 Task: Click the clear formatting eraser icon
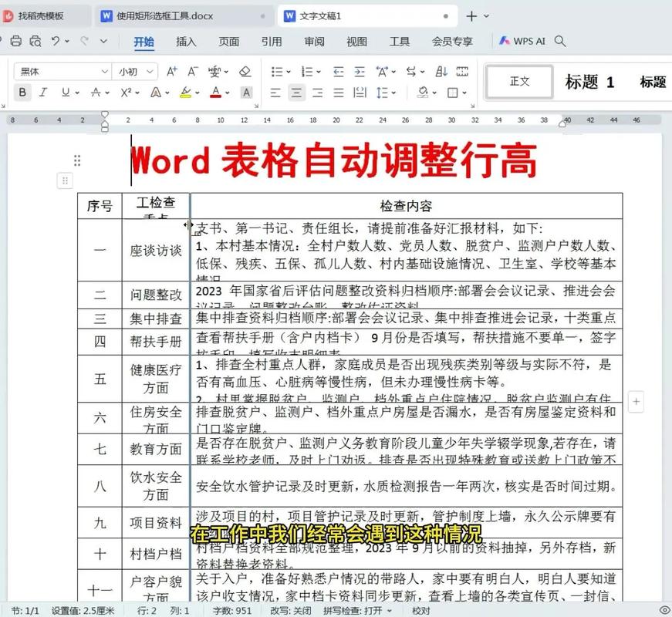pyautogui.click(x=244, y=71)
